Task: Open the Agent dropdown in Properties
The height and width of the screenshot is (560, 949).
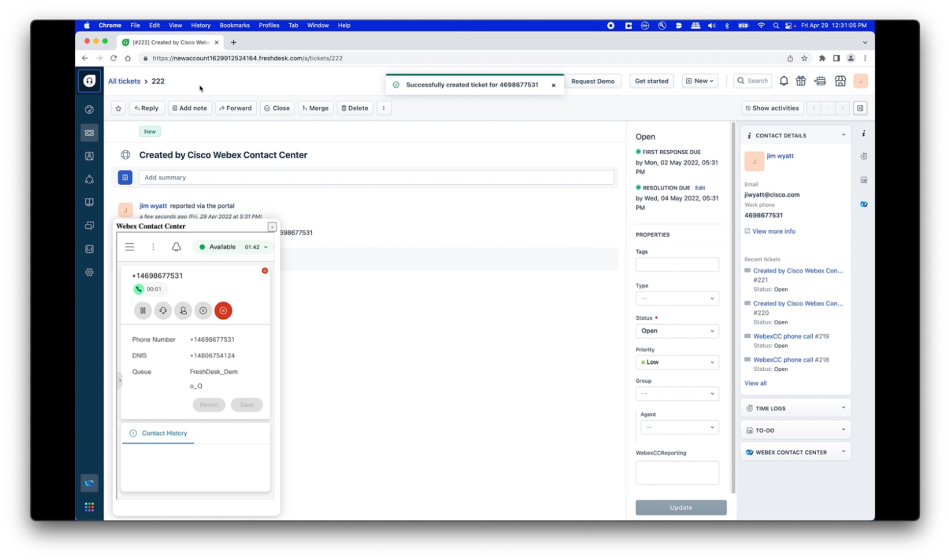Action: click(x=679, y=427)
